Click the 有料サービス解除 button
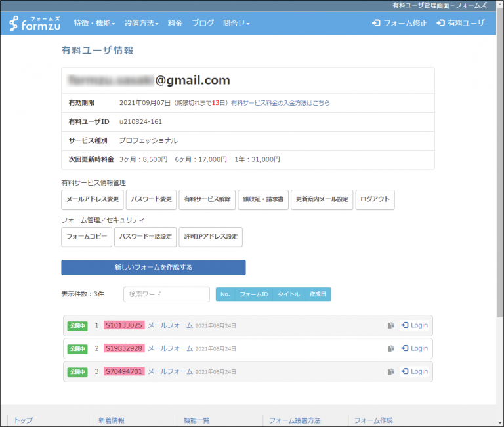Image resolution: width=504 pixels, height=427 pixels. tap(207, 199)
